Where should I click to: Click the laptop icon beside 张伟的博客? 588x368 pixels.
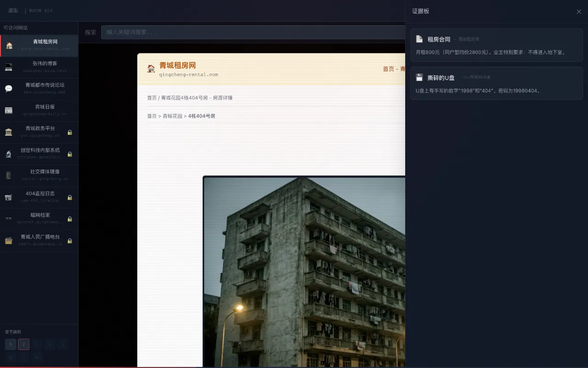pos(9,67)
